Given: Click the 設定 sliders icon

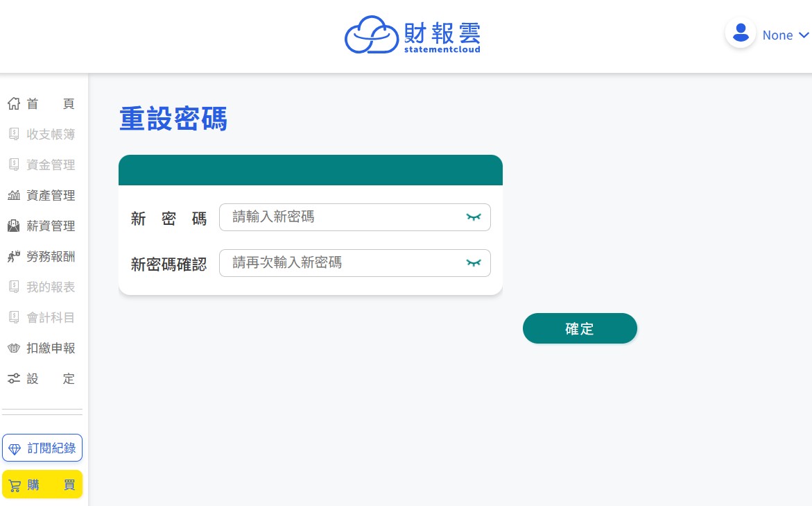Looking at the screenshot, I should [13, 379].
